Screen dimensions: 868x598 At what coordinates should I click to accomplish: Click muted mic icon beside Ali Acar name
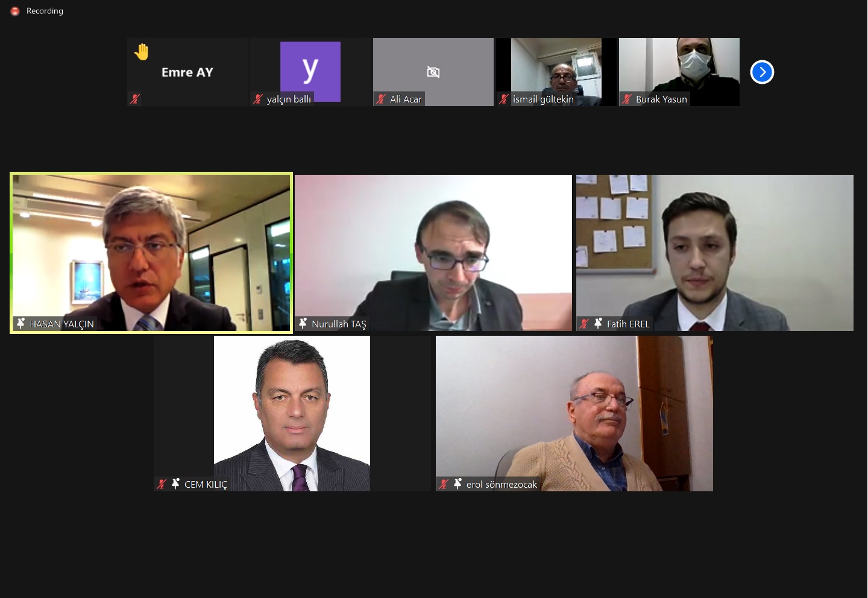pyautogui.click(x=381, y=99)
